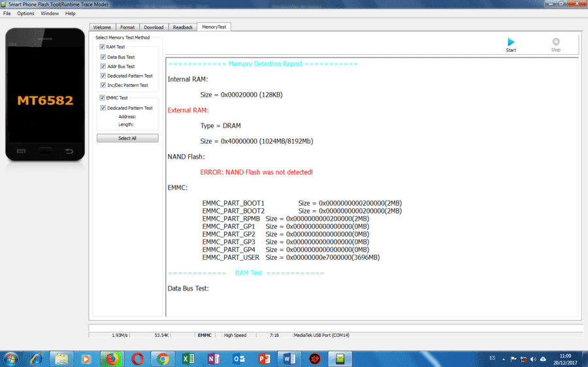588x367 pixels.
Task: Click the EMMC_PART_USER size line
Action: pos(291,257)
